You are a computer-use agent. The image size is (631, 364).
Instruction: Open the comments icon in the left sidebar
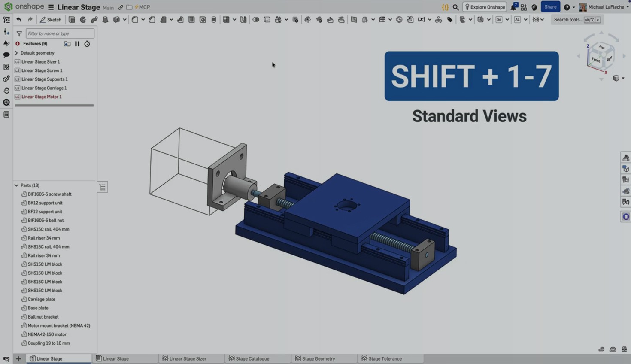point(6,55)
